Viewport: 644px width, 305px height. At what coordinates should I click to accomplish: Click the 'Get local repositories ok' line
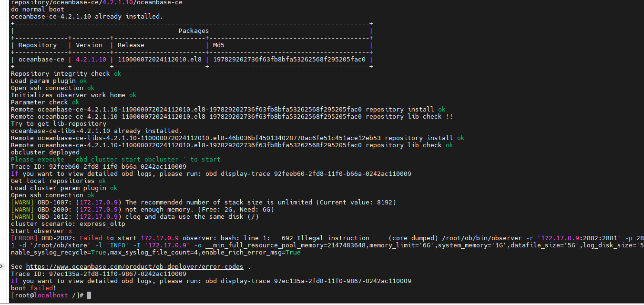(x=59, y=181)
